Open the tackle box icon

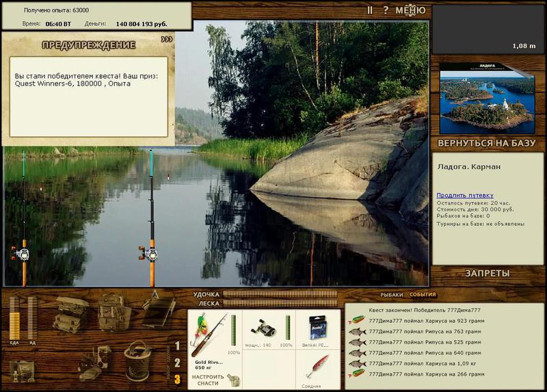(70, 314)
